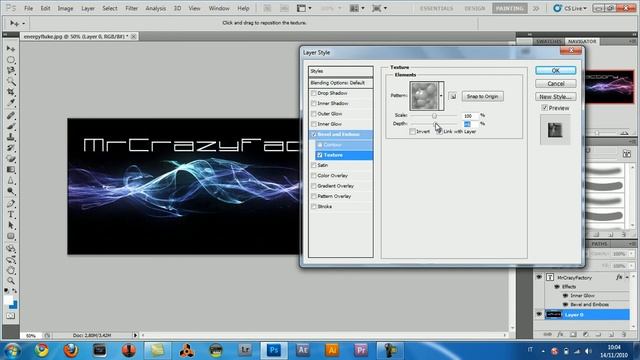Enable the Pattern Overlay checkbox
640x360 pixels.
pos(313,196)
